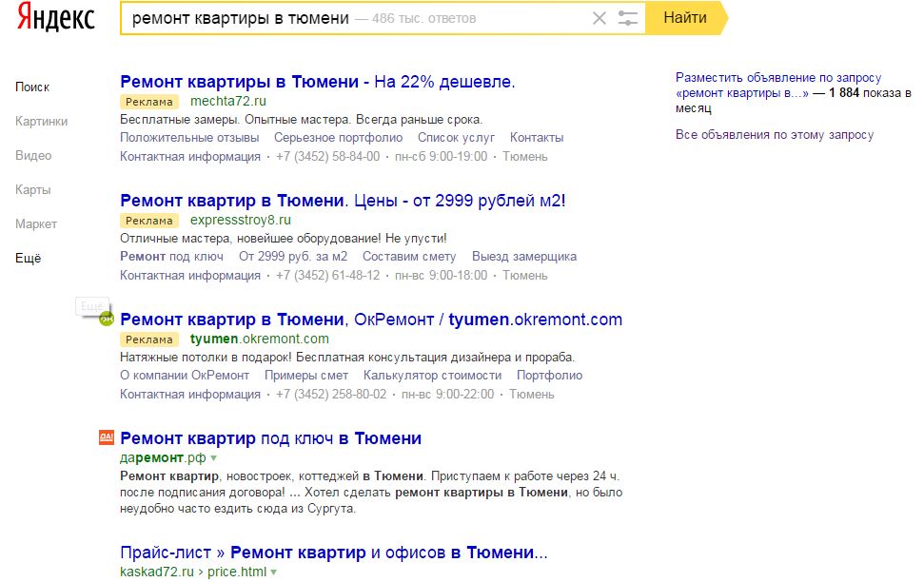924x582 pixels.
Task: Open the expressstroy8.ru green URL
Action: [x=241, y=221]
